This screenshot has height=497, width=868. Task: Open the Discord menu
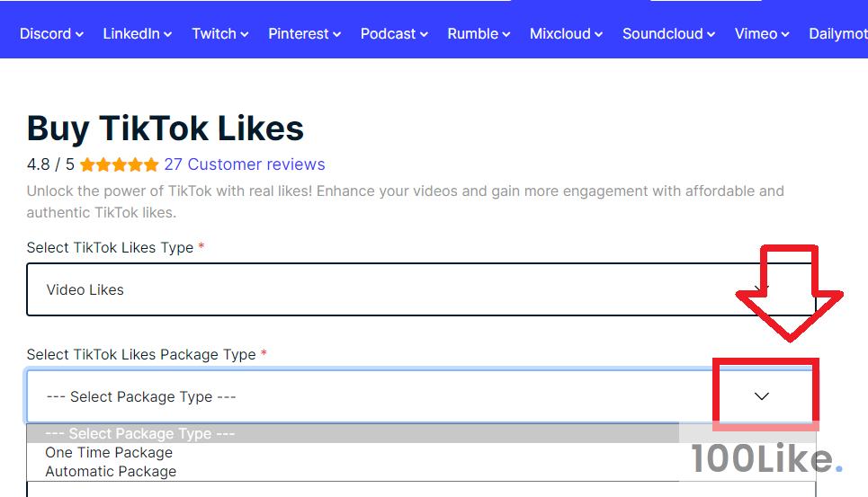click(51, 34)
